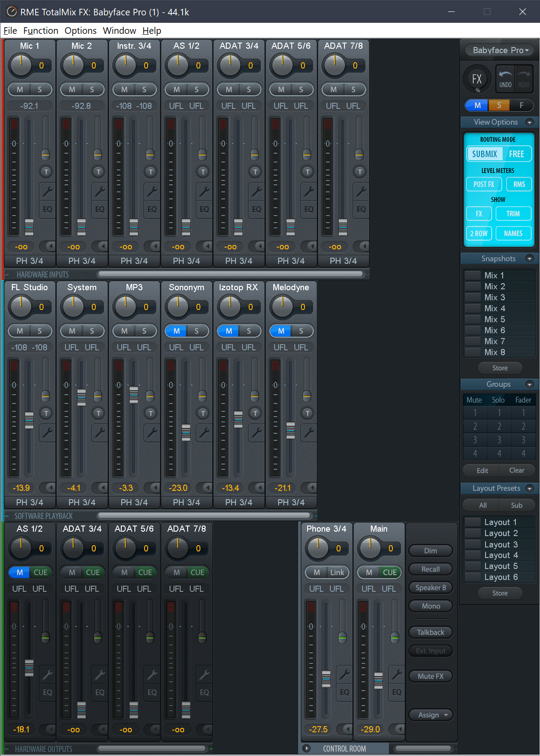The width and height of the screenshot is (540, 756).
Task: Click the groups Clear button
Action: (517, 471)
